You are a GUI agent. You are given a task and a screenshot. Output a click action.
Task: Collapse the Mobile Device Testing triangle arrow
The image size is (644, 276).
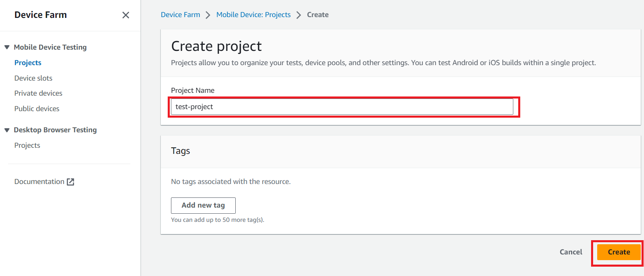7,47
